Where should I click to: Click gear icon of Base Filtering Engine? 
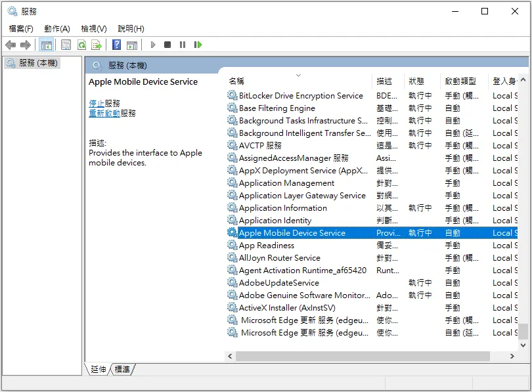click(x=233, y=108)
